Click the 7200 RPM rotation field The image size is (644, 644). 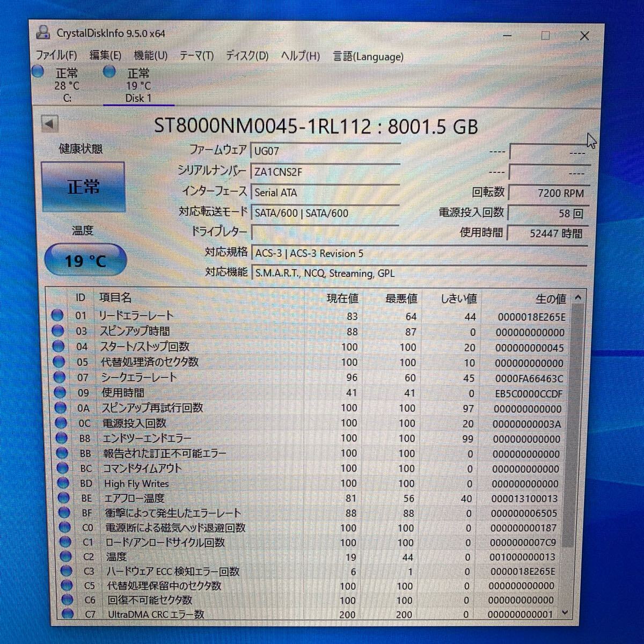(548, 193)
